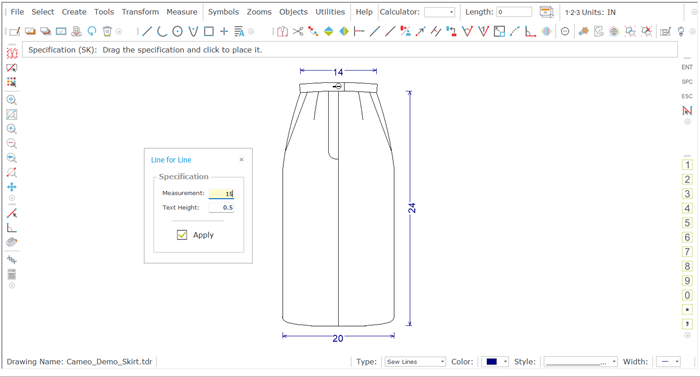Open the Help menu
Image resolution: width=700 pixels, height=377 pixels.
pyautogui.click(x=364, y=12)
